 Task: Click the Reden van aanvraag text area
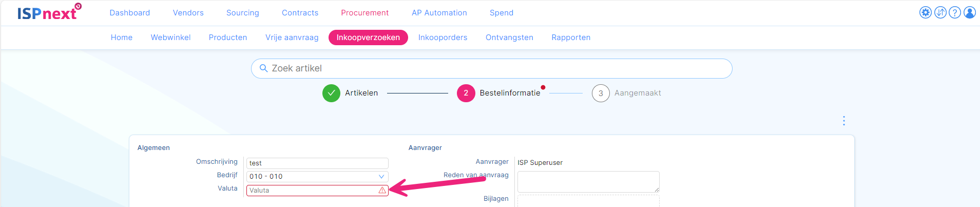588,181
